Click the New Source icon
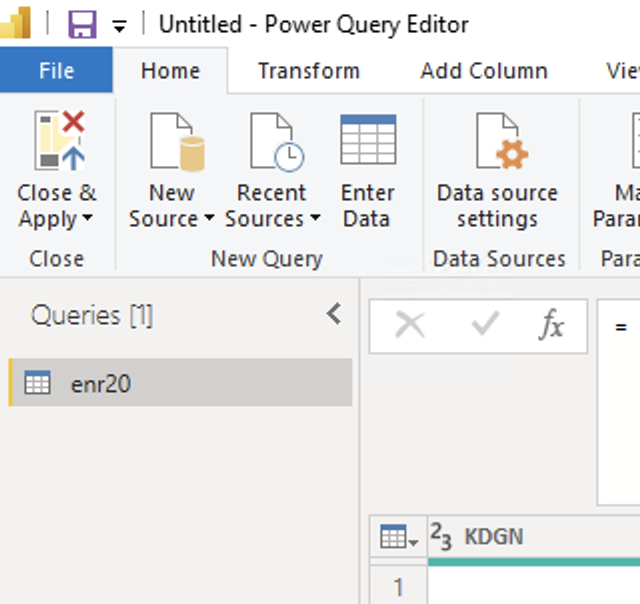The image size is (640, 604). point(177,141)
